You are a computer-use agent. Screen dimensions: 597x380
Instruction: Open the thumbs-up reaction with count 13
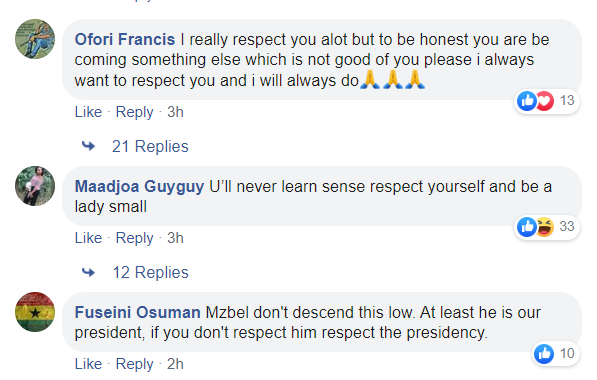pos(527,101)
